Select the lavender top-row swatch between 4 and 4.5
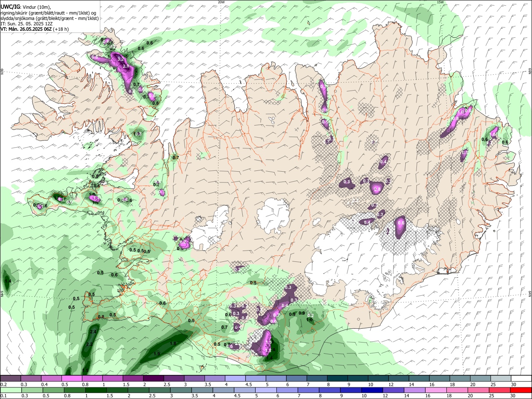This screenshot has height=399, width=532. coord(235,379)
